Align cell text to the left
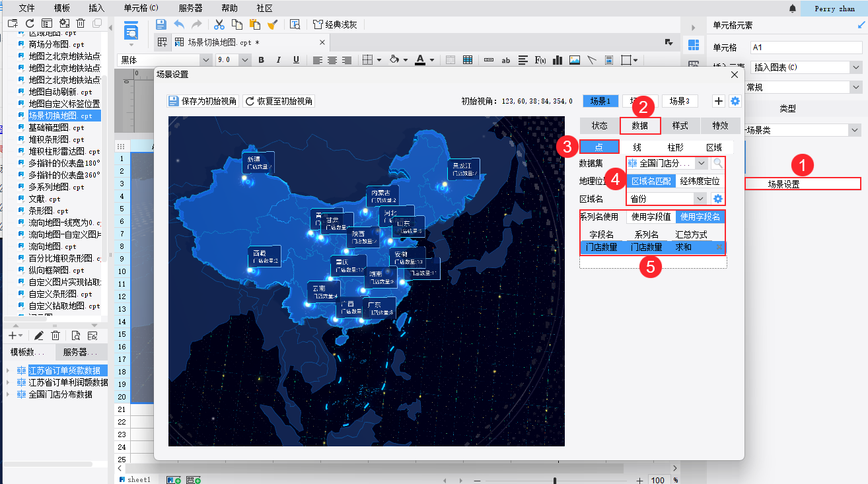Image resolution: width=868 pixels, height=484 pixels. (318, 60)
